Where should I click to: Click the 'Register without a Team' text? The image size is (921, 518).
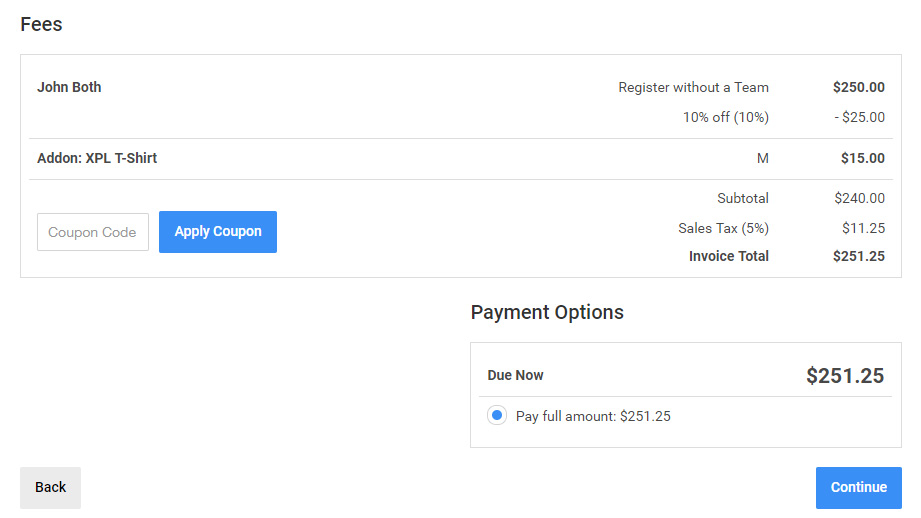point(693,87)
